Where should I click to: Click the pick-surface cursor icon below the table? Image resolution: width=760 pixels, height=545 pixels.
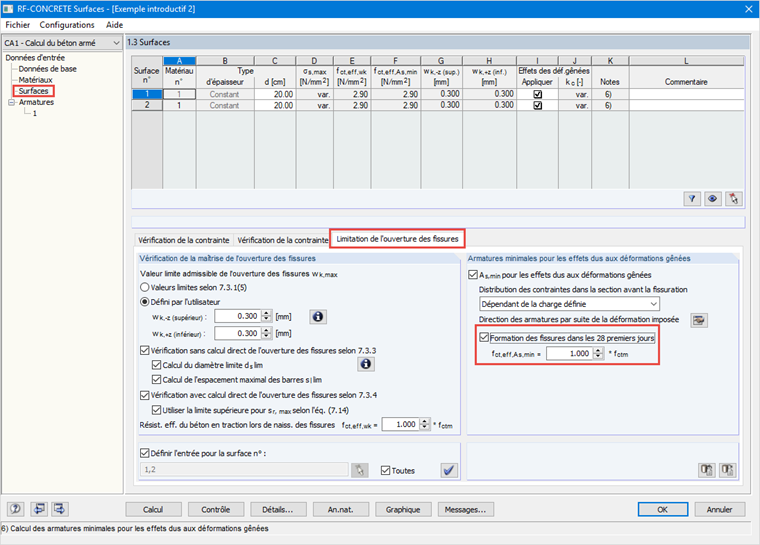pyautogui.click(x=733, y=198)
